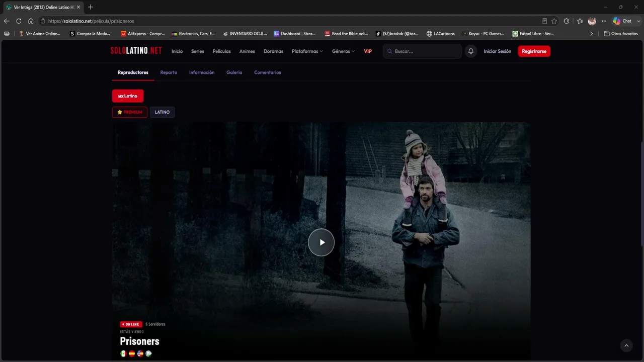The height and width of the screenshot is (362, 644).
Task: Click the '5 Servidores' text
Action: pos(155,324)
